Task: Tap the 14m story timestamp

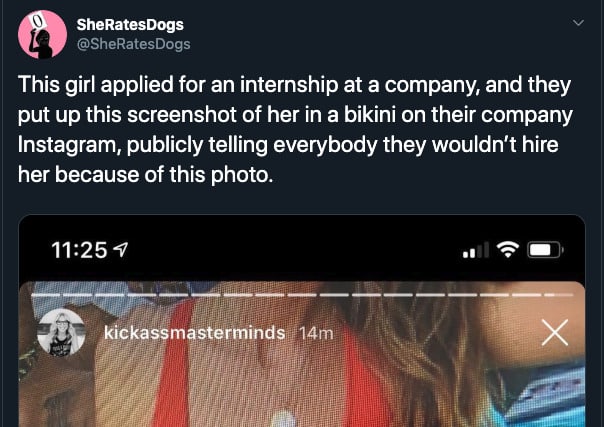Action: 316,333
